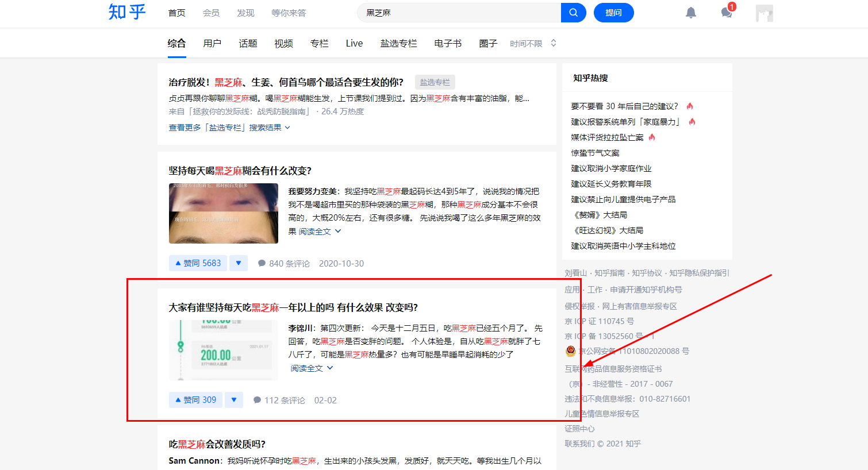Select the 综合 search tab
The image size is (868, 470).
tap(176, 43)
